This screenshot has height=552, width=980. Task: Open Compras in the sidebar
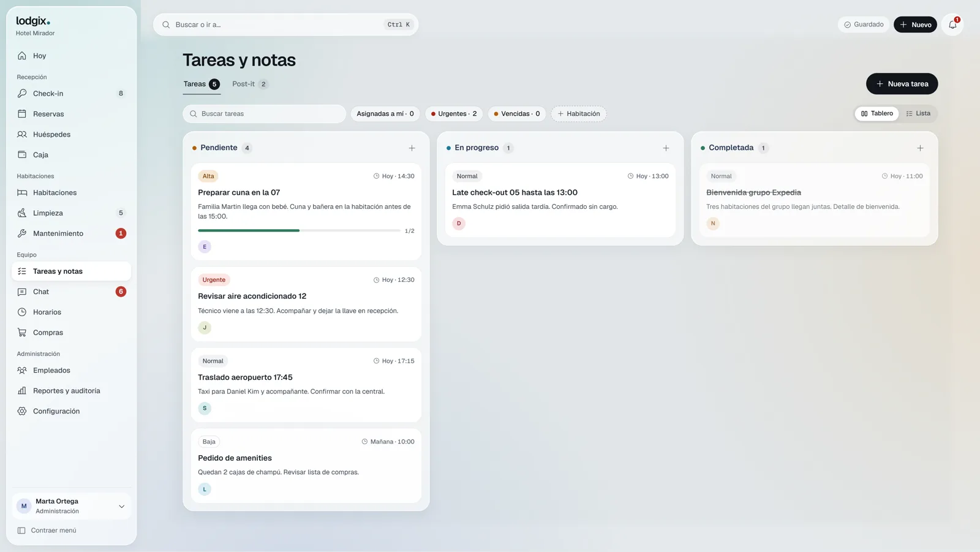pyautogui.click(x=71, y=333)
